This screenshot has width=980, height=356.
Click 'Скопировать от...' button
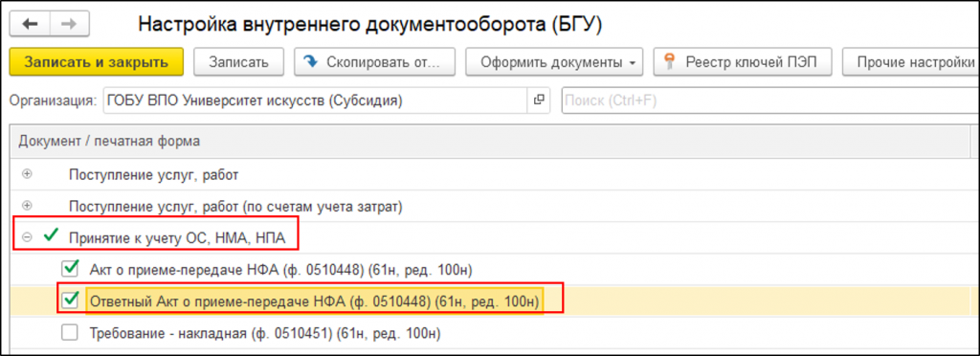coord(375,62)
